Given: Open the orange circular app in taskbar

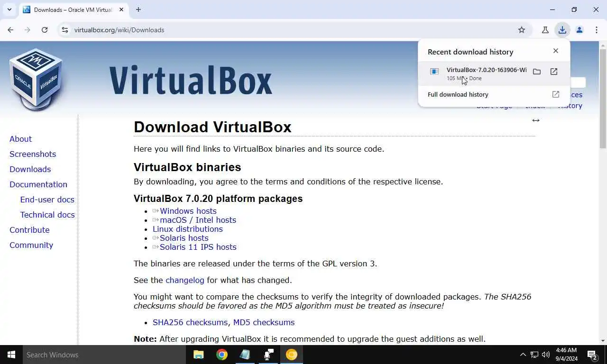Looking at the screenshot, I should pos(292,355).
